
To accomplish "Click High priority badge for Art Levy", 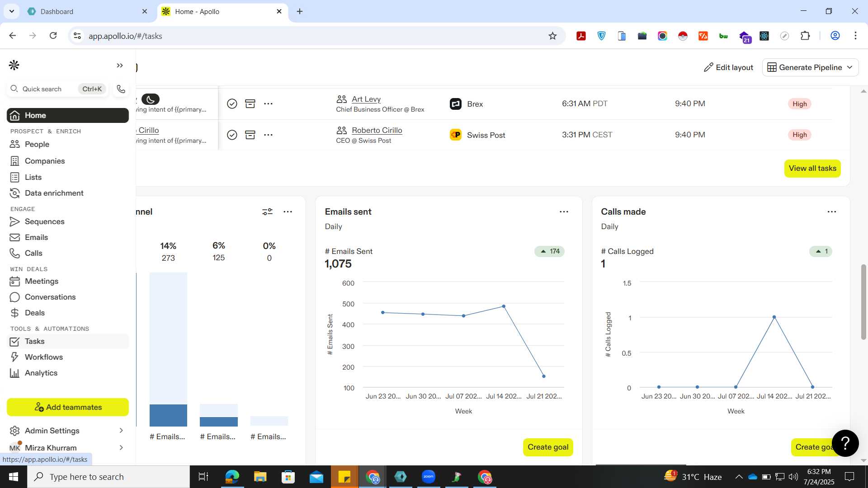I will [799, 104].
